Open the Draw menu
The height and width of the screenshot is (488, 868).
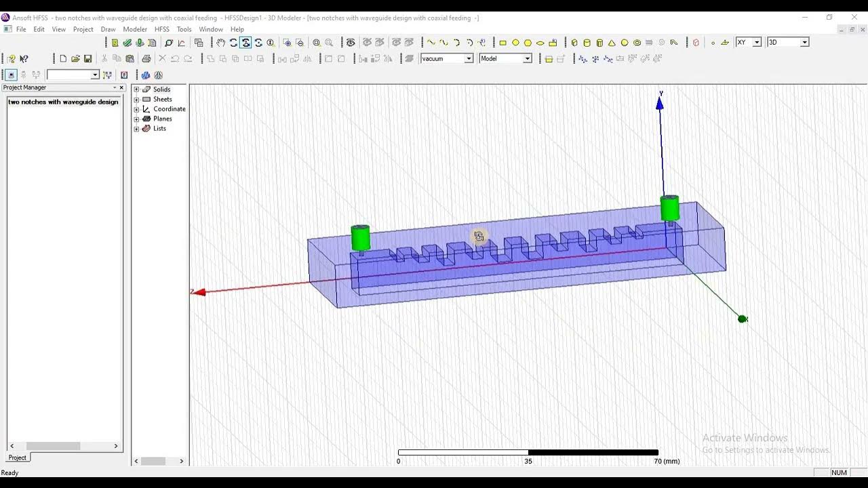point(108,29)
